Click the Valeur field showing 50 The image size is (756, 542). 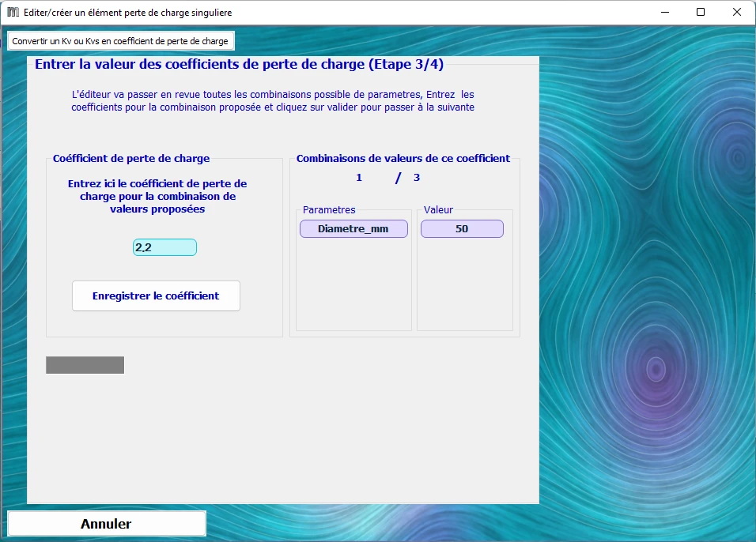(x=462, y=229)
